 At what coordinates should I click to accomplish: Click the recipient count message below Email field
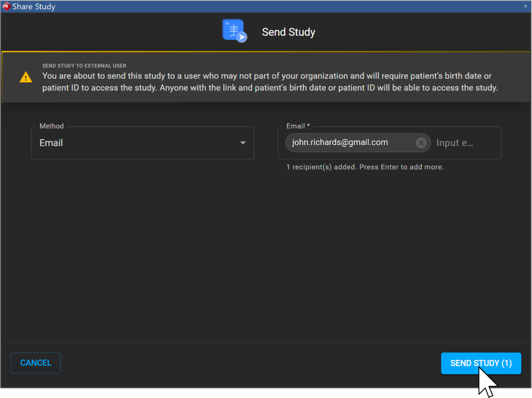pos(365,167)
